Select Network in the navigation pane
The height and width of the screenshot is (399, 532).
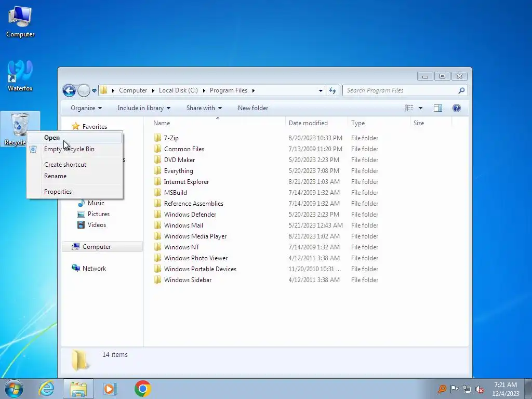coord(89,269)
